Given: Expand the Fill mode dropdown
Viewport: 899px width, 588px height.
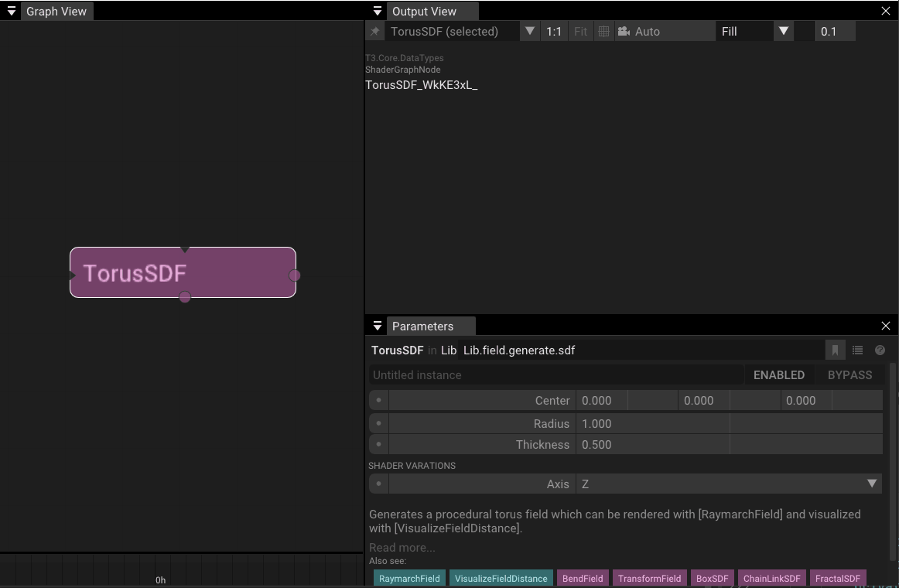Looking at the screenshot, I should point(783,32).
